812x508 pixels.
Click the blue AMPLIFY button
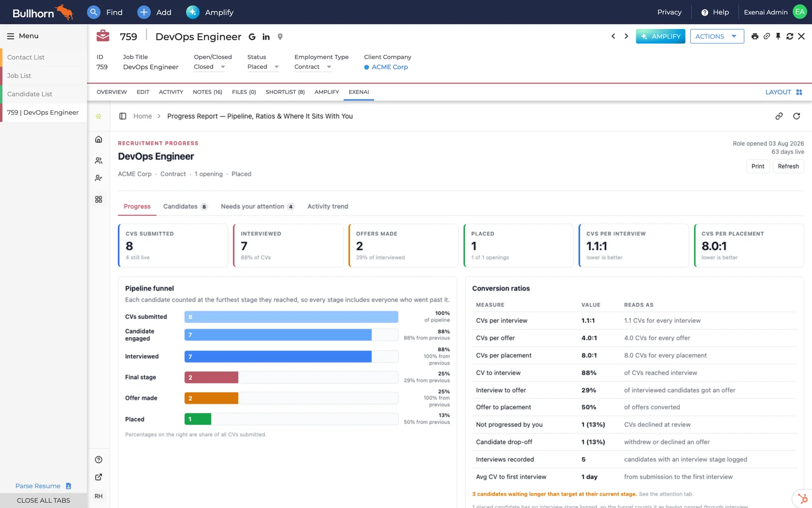pyautogui.click(x=661, y=37)
